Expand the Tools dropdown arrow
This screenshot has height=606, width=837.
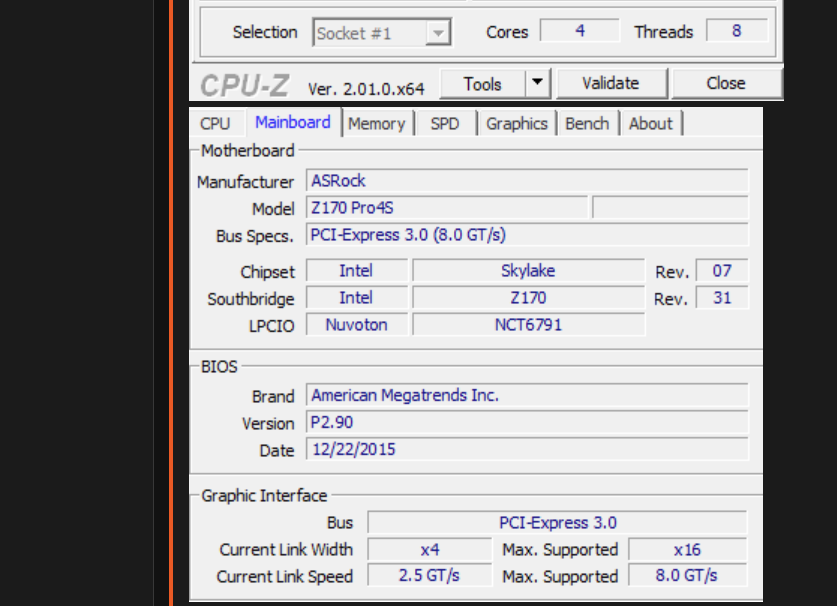coord(538,83)
